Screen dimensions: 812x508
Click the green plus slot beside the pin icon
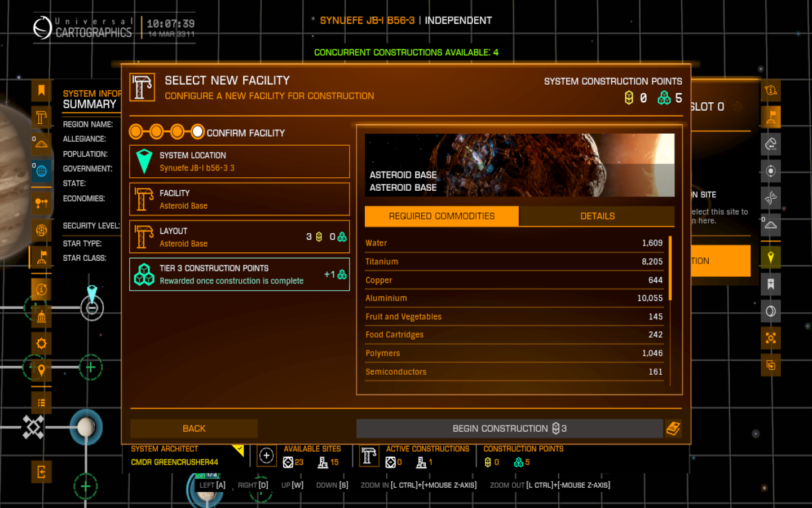[x=91, y=367]
